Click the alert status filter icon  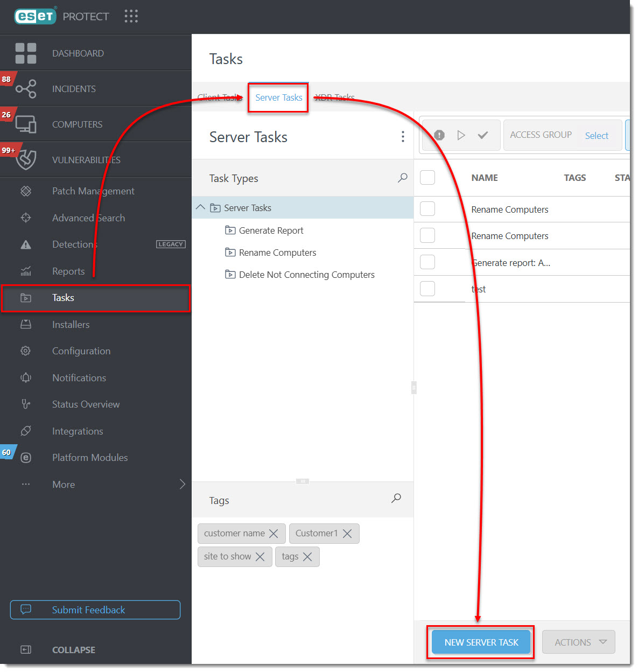coord(439,135)
